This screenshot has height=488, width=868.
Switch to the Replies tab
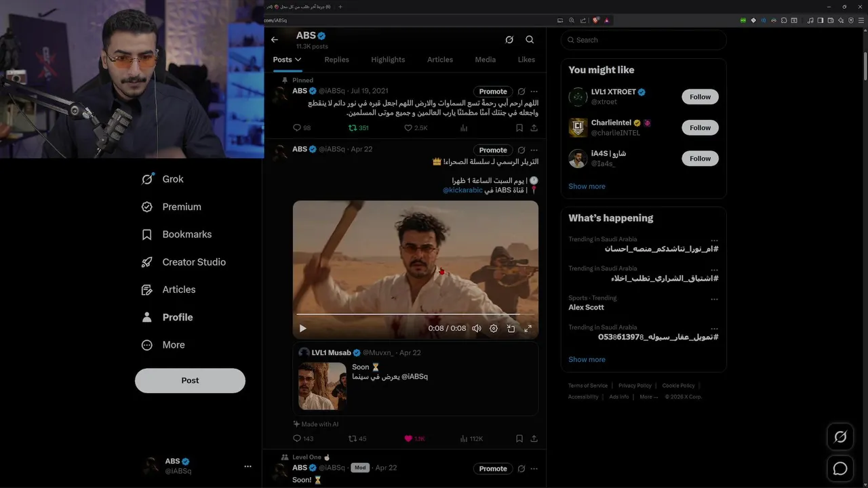point(336,60)
